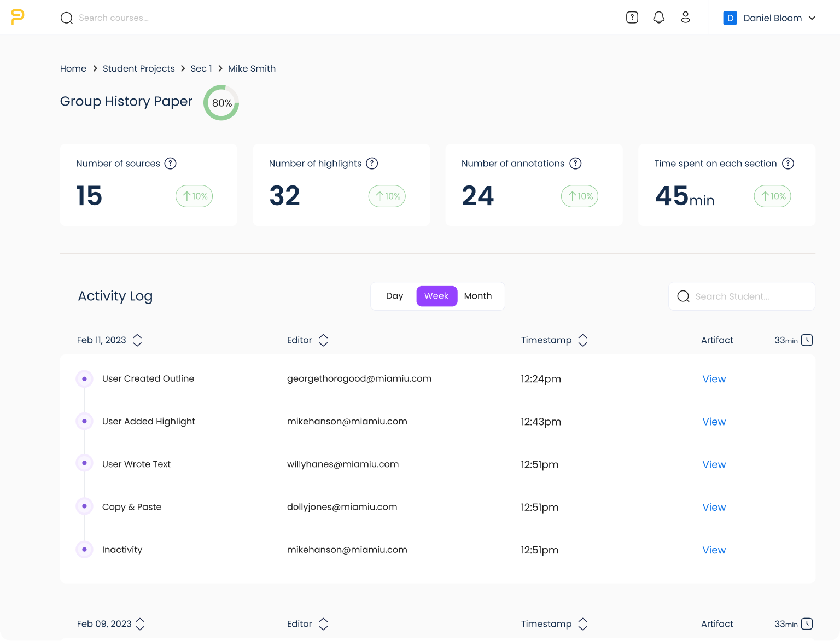View artifact for Copy & Paste
Viewport: 840px width, 641px height.
pos(714,507)
